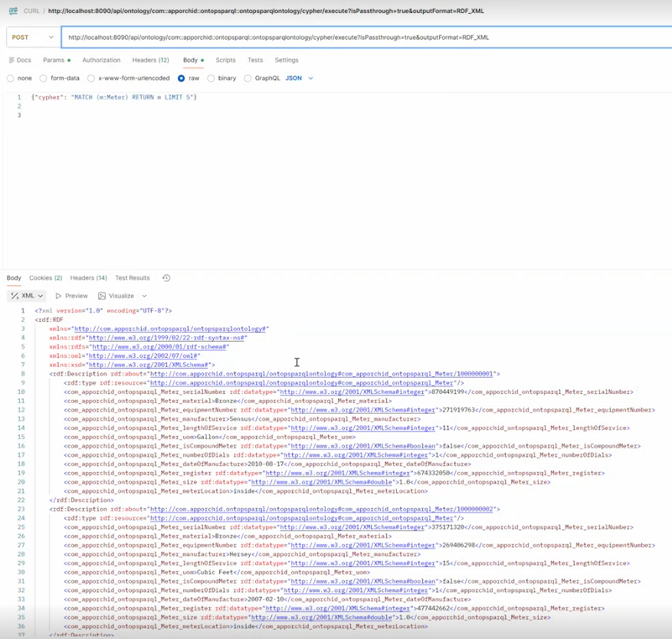Open the response Cookies (2) tab

click(x=45, y=277)
